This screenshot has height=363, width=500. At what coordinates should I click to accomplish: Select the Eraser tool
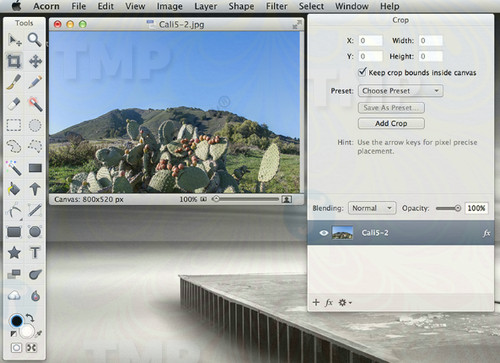(x=14, y=104)
